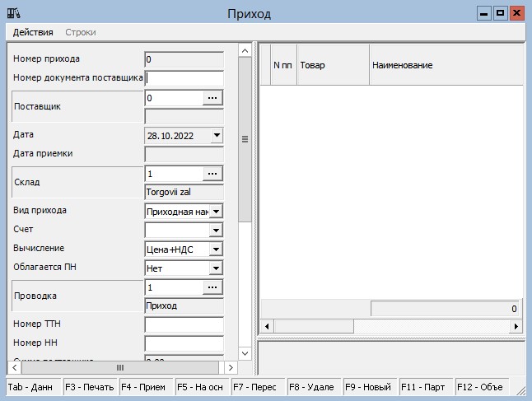Viewport: 532px width, 401px height.
Task: Expand the Вид прихода dropdown
Action: (216, 212)
